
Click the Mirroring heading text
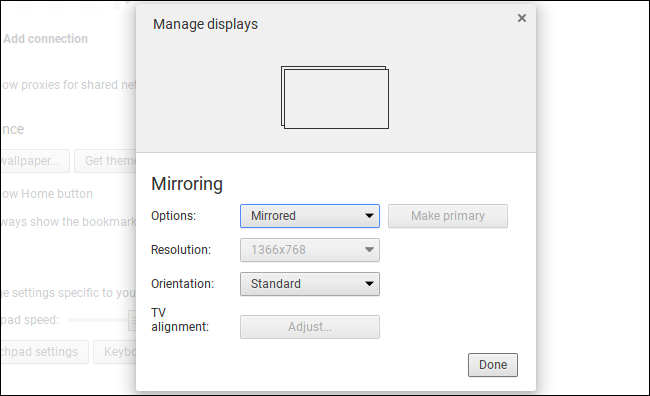pos(187,184)
